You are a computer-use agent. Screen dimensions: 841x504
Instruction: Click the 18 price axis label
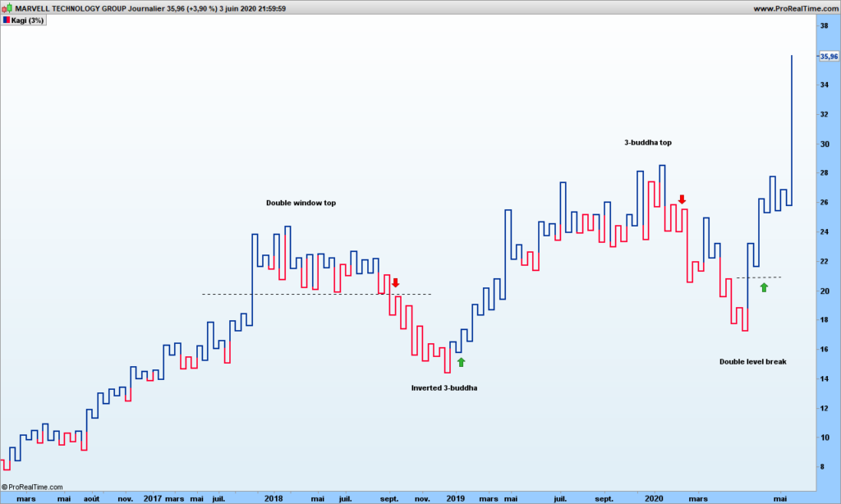pyautogui.click(x=825, y=319)
